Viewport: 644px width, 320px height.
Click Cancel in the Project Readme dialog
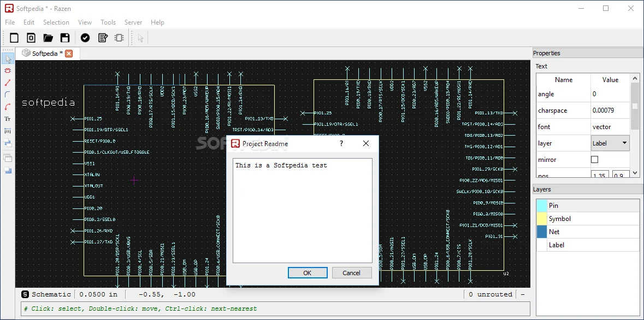(x=351, y=272)
